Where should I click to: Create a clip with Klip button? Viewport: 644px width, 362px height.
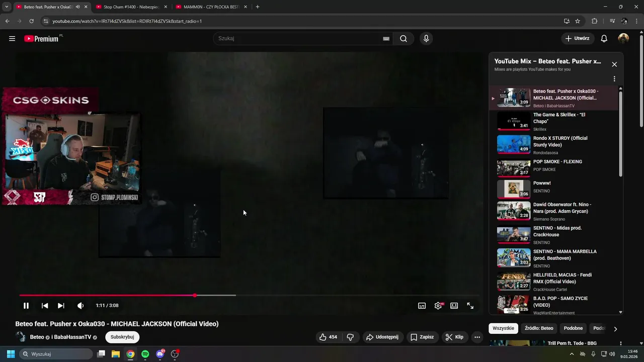454,337
